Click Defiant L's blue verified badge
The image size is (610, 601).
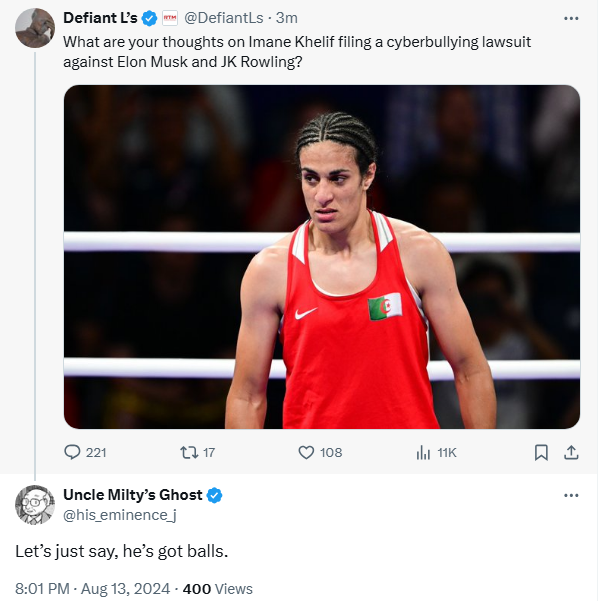click(x=149, y=18)
